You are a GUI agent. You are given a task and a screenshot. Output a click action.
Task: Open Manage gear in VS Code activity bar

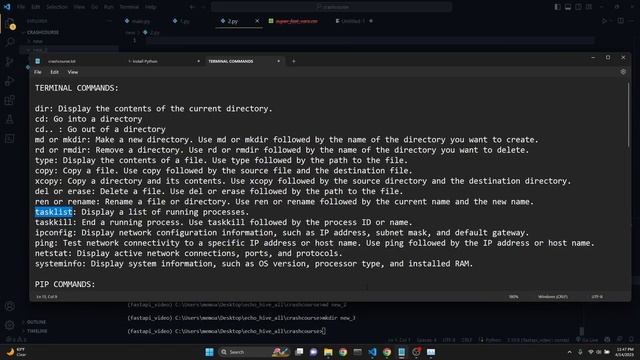10,325
